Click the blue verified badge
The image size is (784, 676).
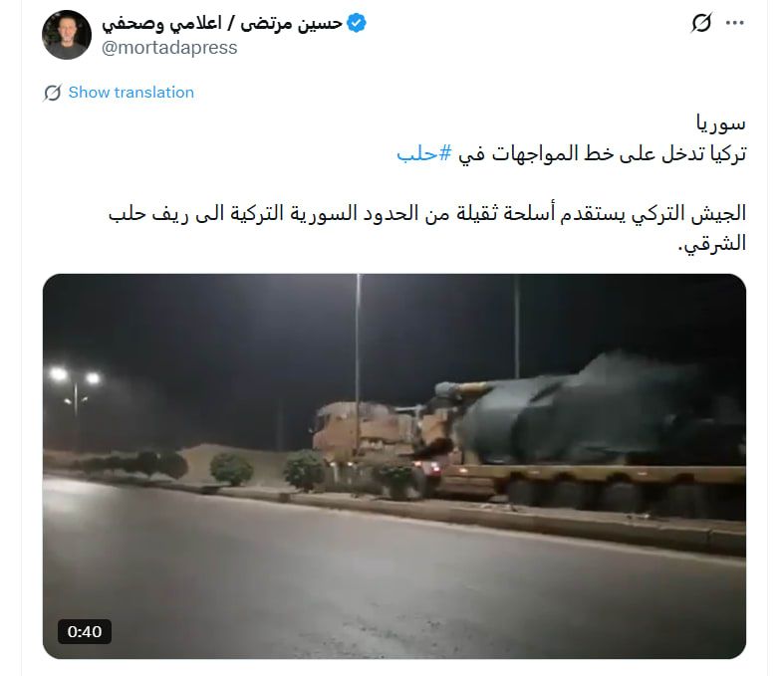coord(357,23)
